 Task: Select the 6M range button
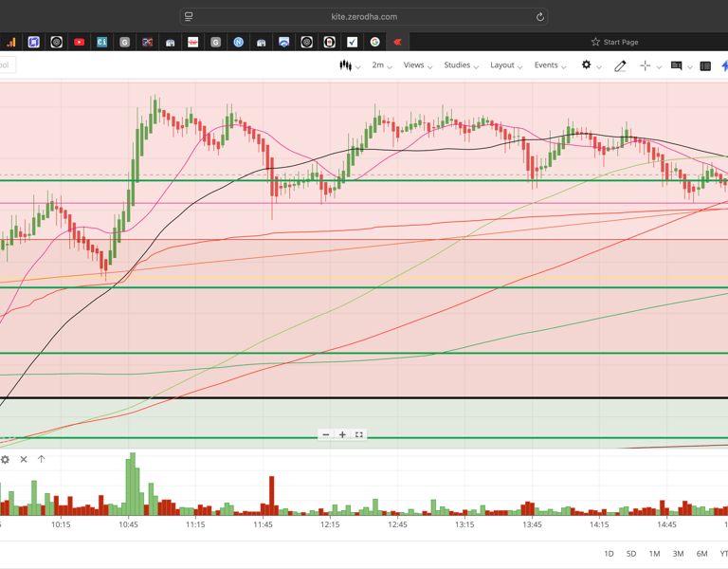[x=701, y=554]
